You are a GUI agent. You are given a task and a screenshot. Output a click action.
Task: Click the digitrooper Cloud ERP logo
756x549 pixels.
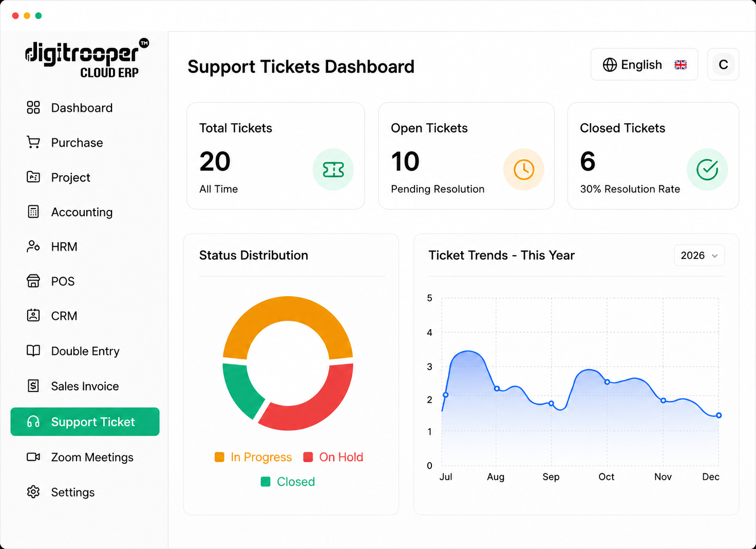(87, 58)
